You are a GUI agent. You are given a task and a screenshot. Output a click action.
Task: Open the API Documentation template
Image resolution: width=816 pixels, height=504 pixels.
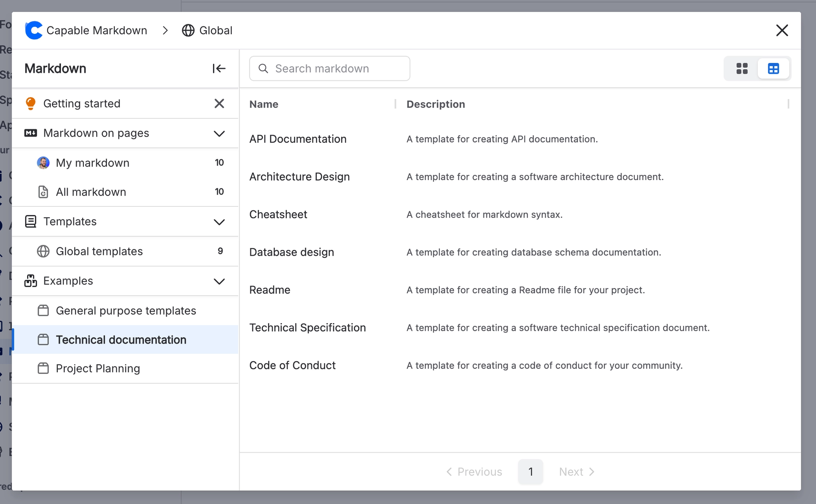(298, 139)
